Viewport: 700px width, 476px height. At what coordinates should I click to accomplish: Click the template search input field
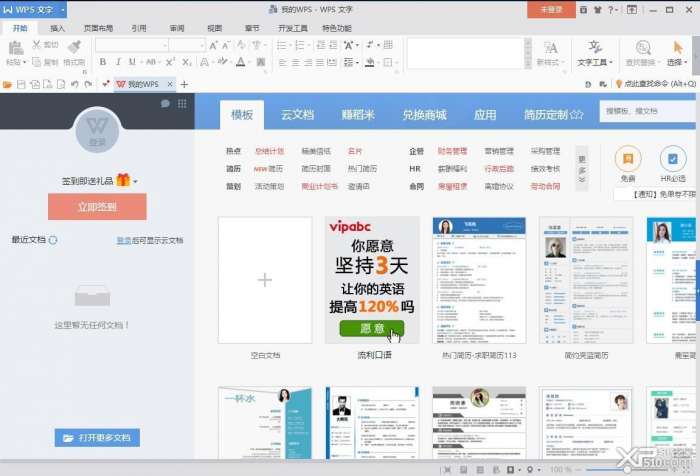coord(647,111)
